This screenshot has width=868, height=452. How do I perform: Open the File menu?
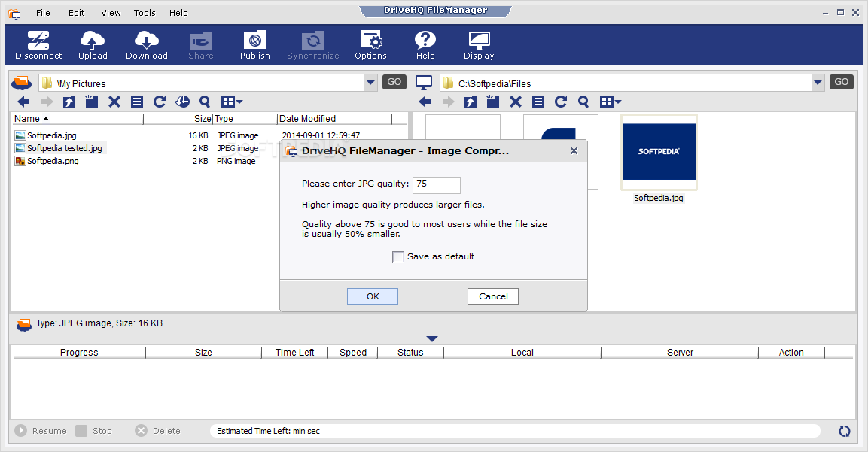(x=43, y=13)
